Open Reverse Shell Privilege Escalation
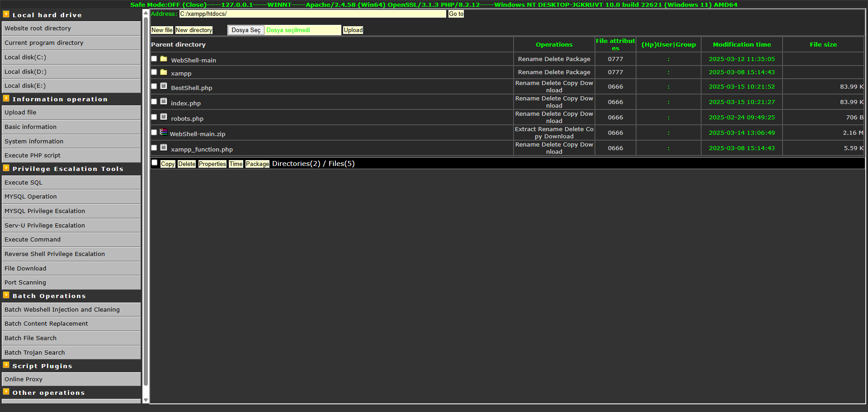 71,254
